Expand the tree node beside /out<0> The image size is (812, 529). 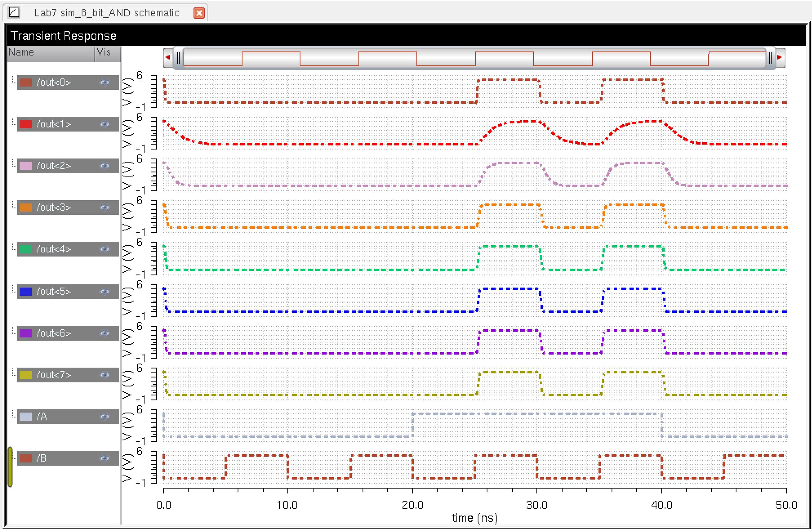tap(14, 79)
